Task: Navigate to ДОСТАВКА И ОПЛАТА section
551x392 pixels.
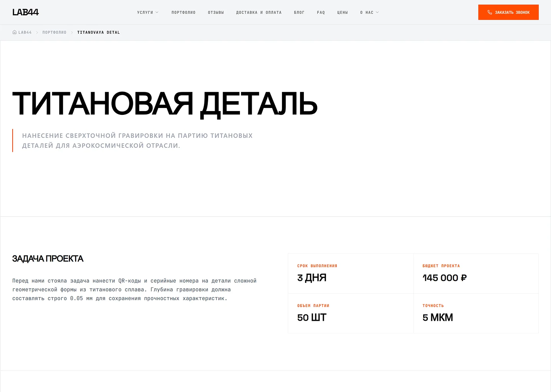Action: [x=259, y=12]
